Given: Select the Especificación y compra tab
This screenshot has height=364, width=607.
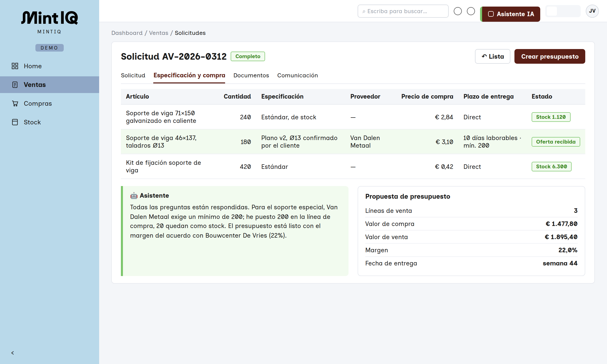Looking at the screenshot, I should pyautogui.click(x=189, y=75).
